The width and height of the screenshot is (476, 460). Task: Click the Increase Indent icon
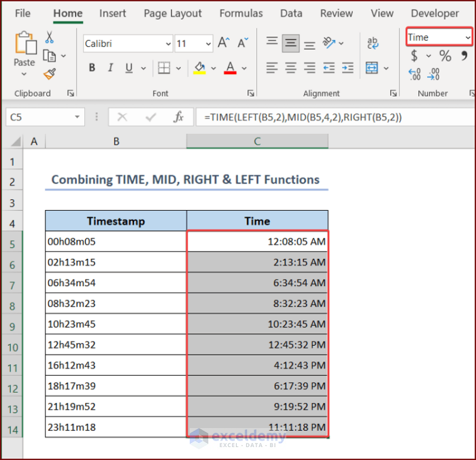(x=347, y=68)
